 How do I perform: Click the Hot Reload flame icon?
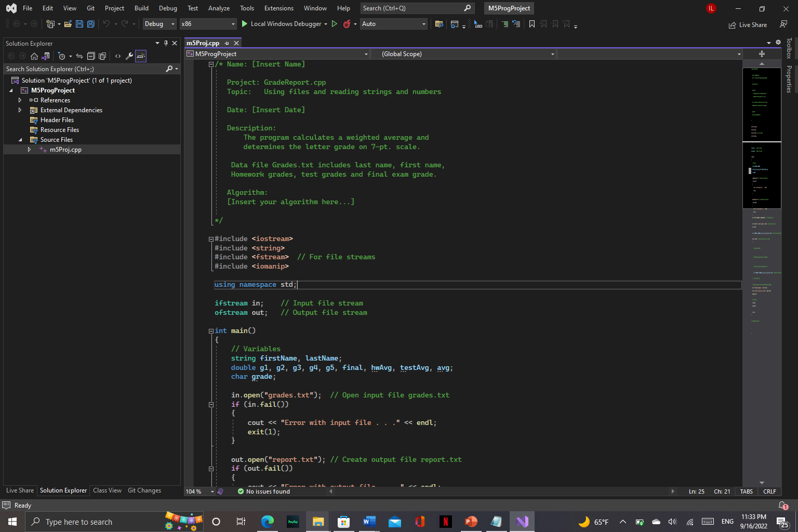pos(347,24)
